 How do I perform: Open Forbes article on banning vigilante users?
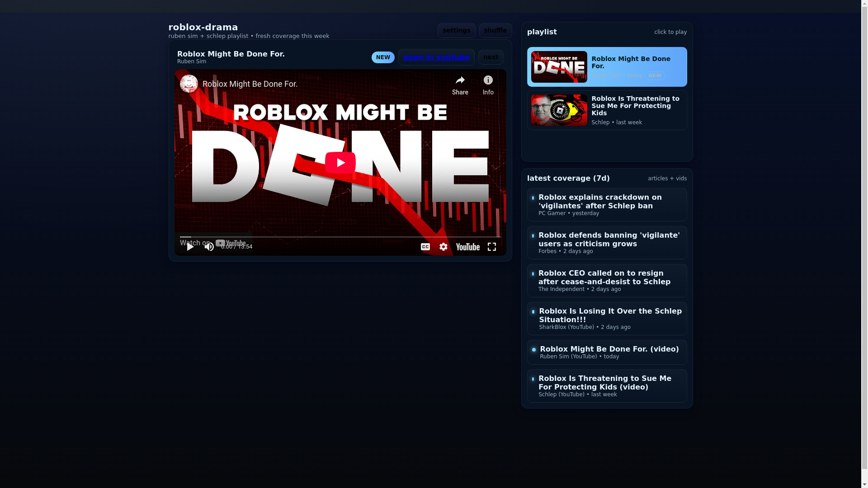click(x=607, y=243)
